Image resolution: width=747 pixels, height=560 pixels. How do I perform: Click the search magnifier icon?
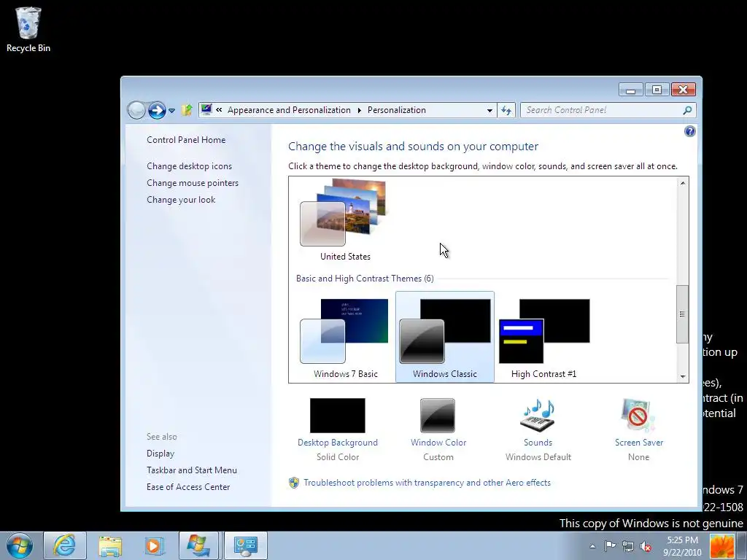(x=687, y=110)
